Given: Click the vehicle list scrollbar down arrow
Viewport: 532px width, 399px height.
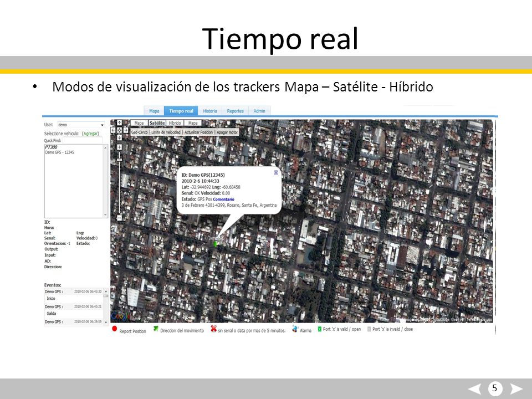Looking at the screenshot, I should click(105, 215).
